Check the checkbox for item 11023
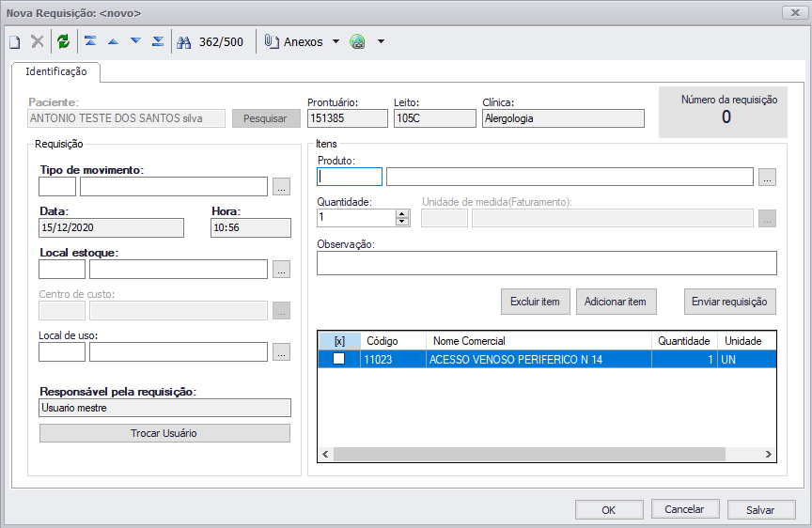 click(x=338, y=359)
